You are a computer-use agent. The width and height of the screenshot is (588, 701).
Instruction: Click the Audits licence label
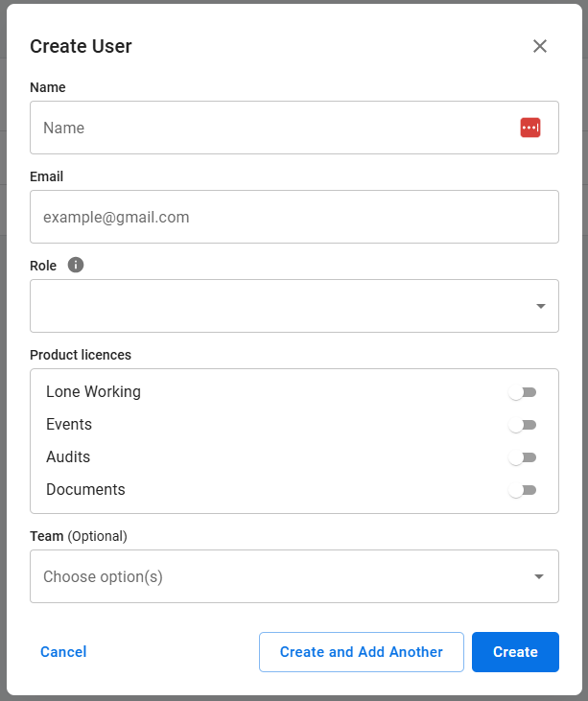tap(68, 457)
